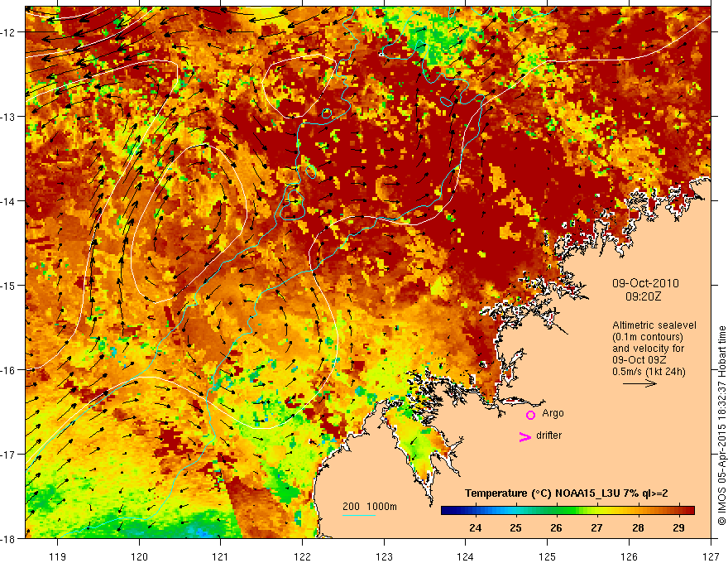Click latitude axis label -16
The image size is (728, 563).
click(9, 370)
